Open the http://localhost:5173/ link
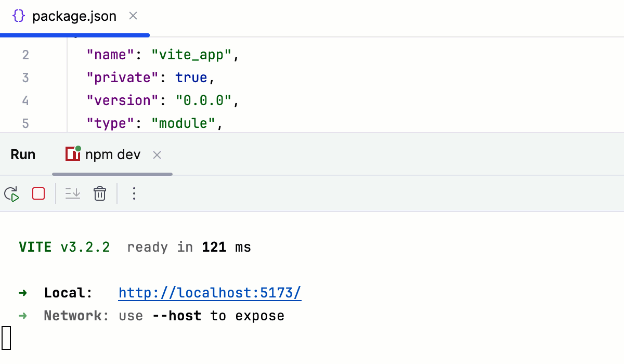This screenshot has height=364, width=624. (210, 293)
